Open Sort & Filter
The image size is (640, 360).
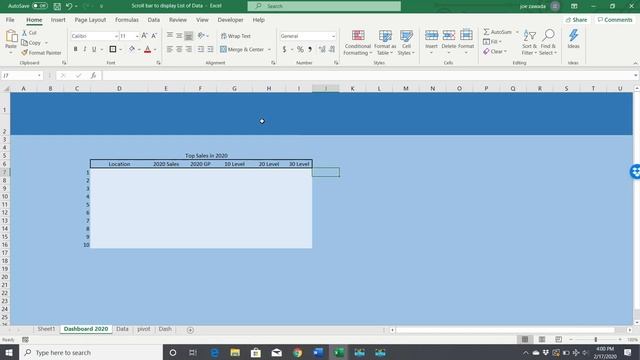coord(529,42)
